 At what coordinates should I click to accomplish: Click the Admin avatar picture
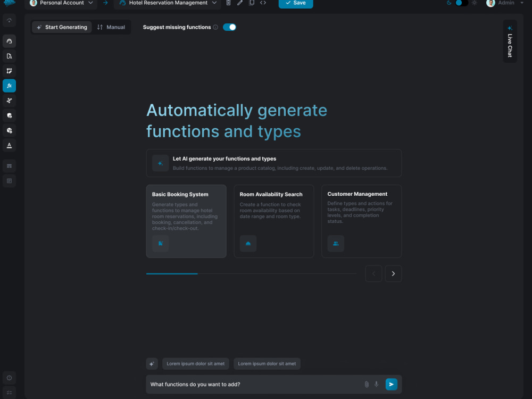click(491, 3)
